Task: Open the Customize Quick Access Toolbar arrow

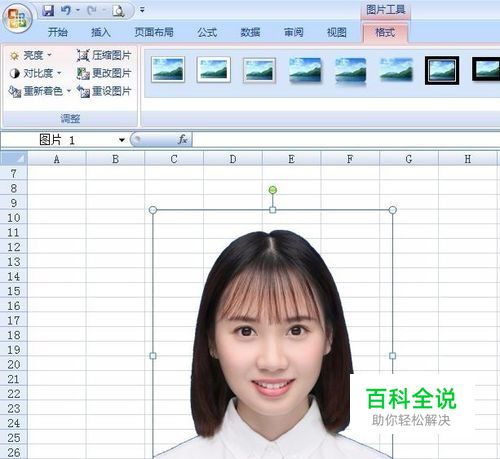Action: [x=142, y=10]
